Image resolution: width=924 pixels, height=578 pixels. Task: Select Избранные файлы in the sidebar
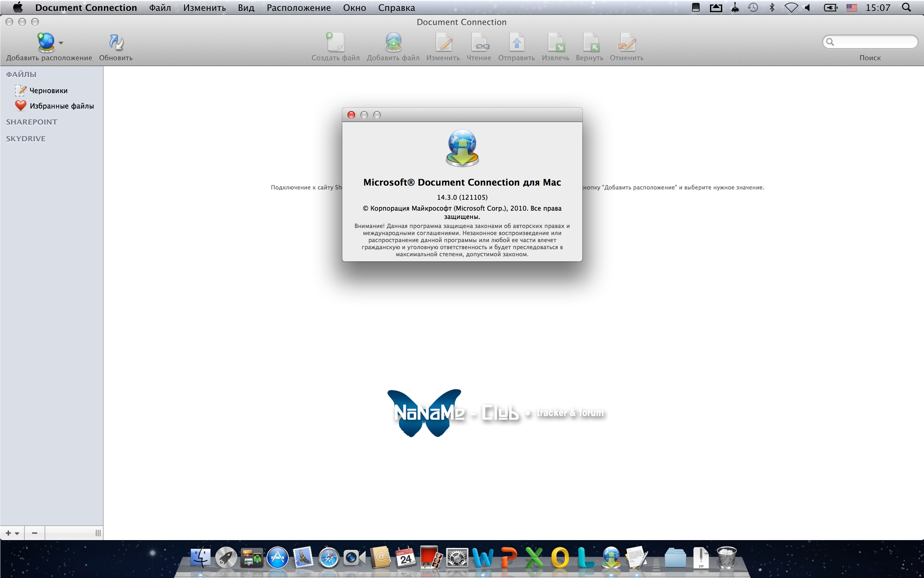[x=62, y=106]
